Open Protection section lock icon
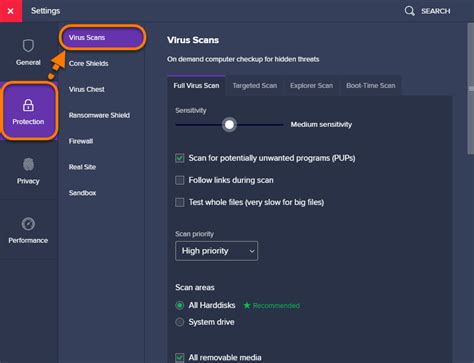The width and height of the screenshot is (474, 363). pos(28,105)
